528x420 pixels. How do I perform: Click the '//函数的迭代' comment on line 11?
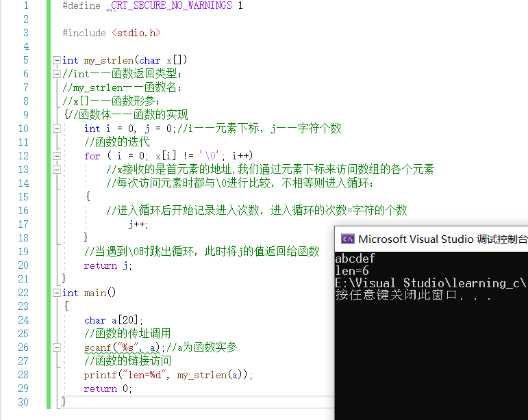point(117,142)
